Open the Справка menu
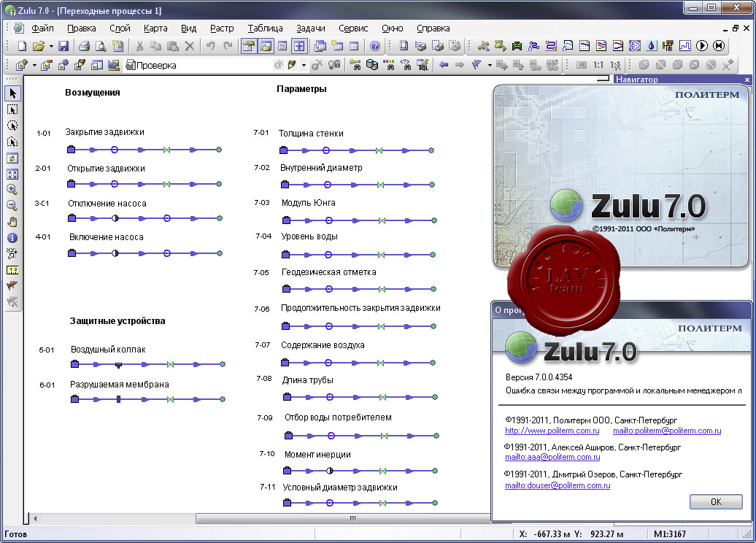This screenshot has height=543, width=756. point(433,28)
